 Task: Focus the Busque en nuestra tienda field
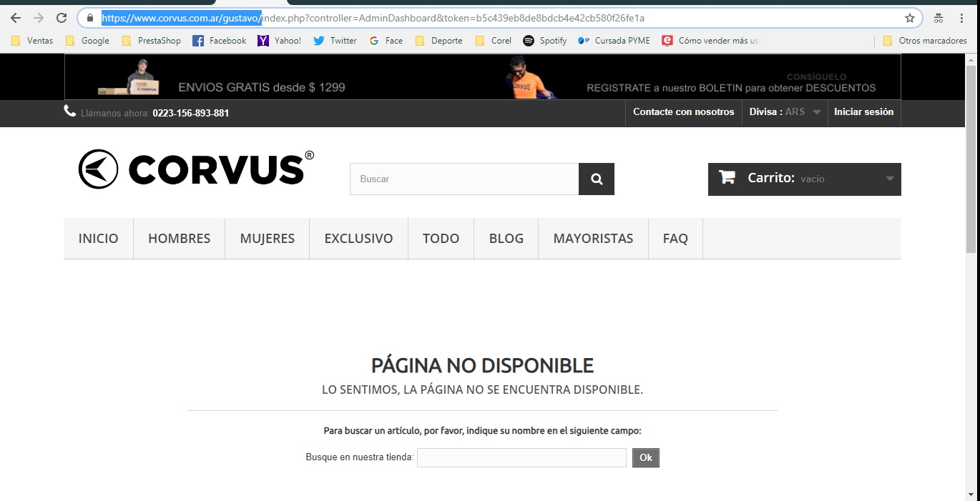pyautogui.click(x=521, y=458)
